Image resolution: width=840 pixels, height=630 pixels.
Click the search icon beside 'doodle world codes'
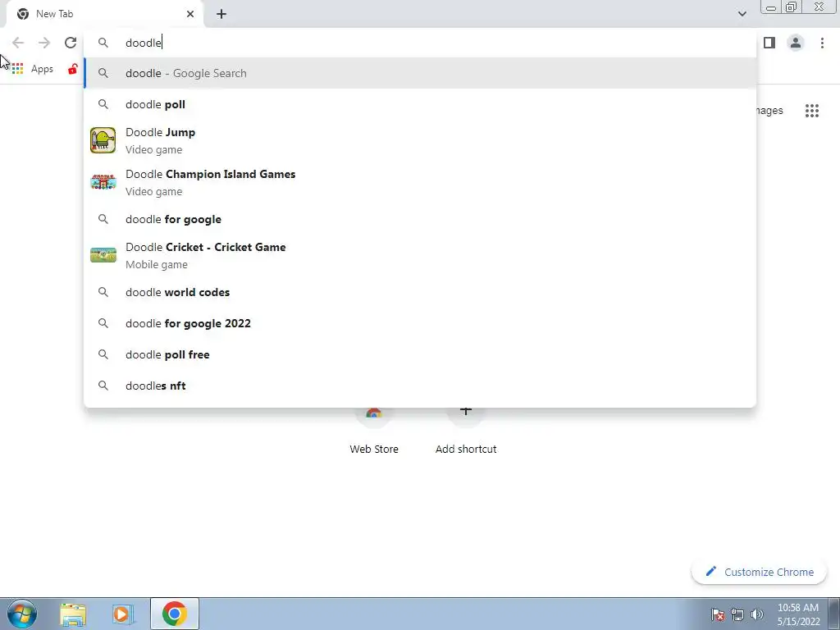click(103, 292)
